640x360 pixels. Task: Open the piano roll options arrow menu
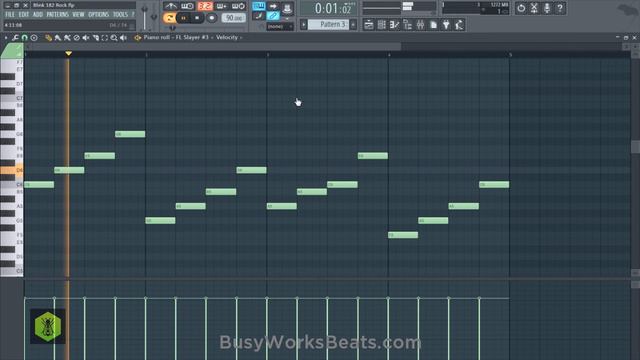point(6,38)
